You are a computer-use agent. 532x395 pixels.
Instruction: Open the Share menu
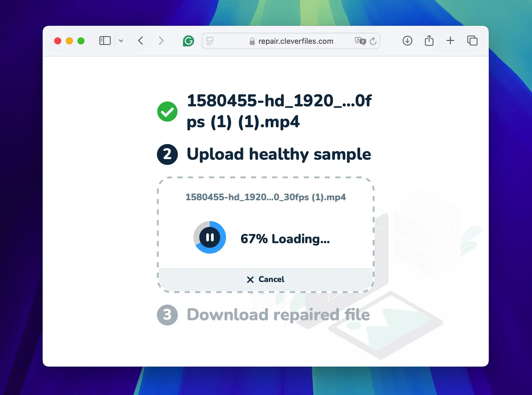click(x=429, y=40)
